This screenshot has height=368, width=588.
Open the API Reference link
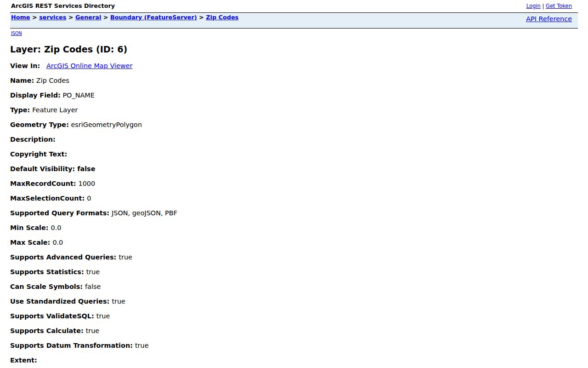point(548,19)
